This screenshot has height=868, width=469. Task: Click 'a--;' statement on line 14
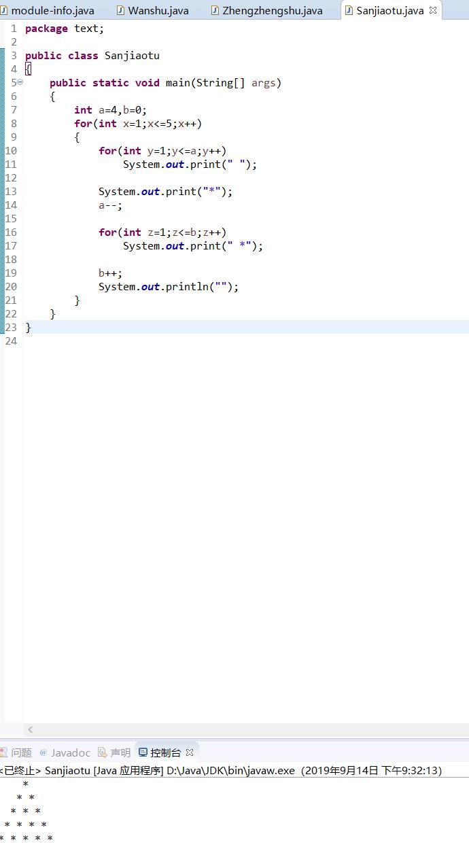tap(110, 205)
